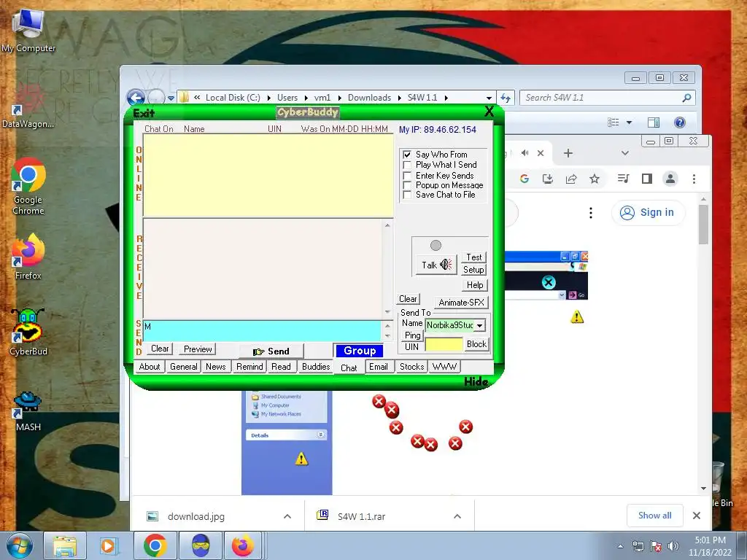Open CyberBud desktop shortcut

coord(28,332)
